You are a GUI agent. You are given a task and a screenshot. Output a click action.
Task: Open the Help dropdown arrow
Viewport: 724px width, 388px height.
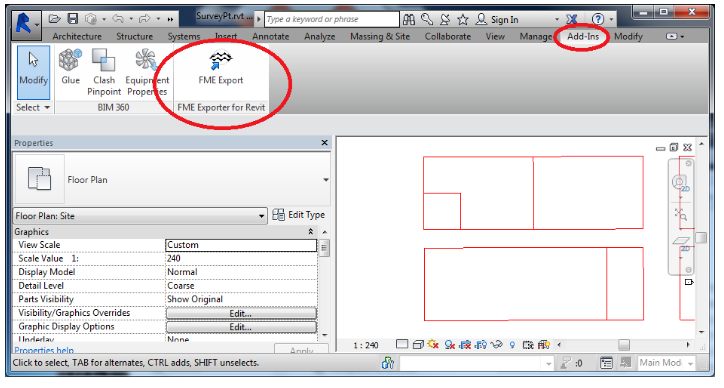(x=612, y=19)
